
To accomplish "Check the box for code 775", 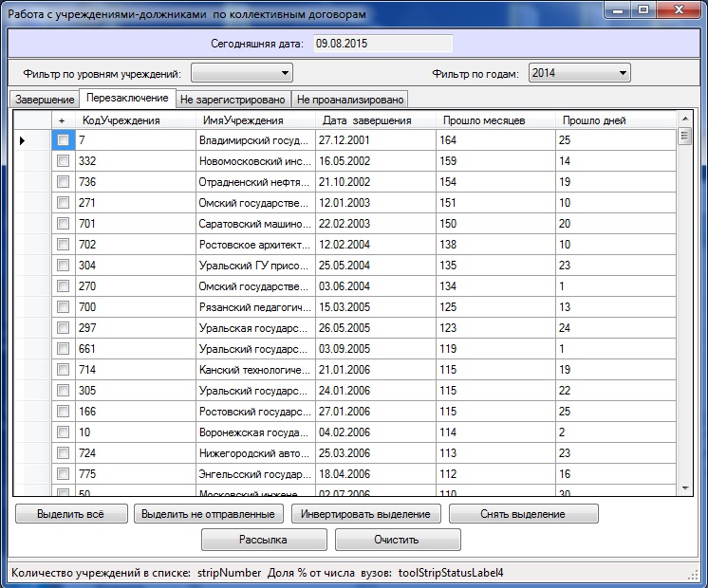I will (64, 474).
